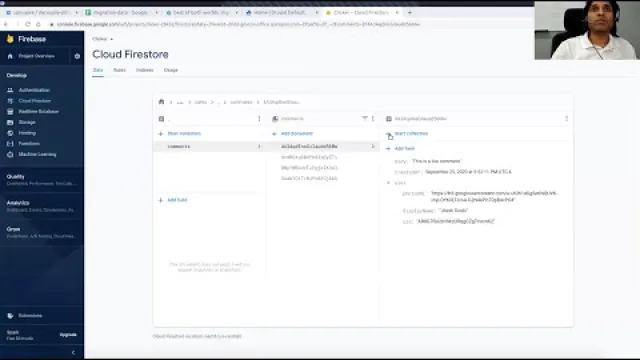Open document panel three-dot menu

(x=567, y=118)
